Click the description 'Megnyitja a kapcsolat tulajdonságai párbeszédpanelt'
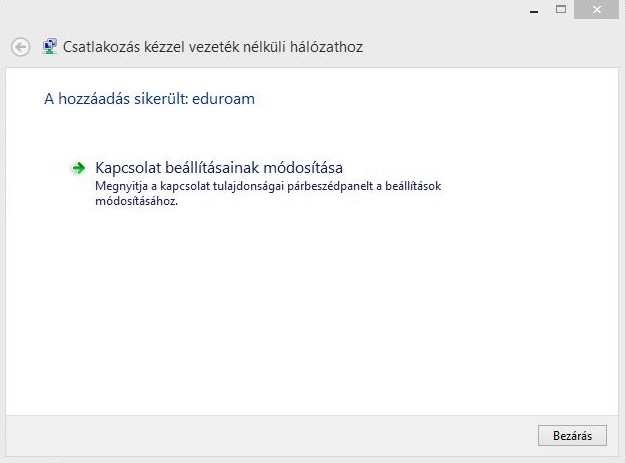Image resolution: width=626 pixels, height=463 pixels. click(234, 186)
